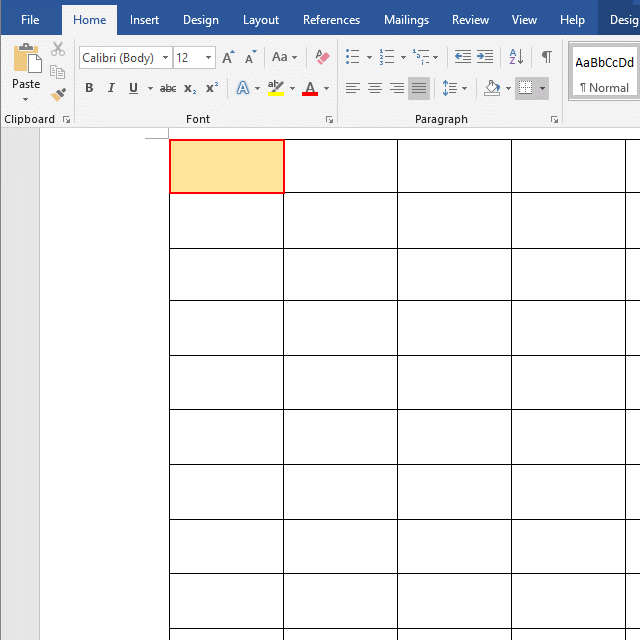The height and width of the screenshot is (640, 640).
Task: Apply subscript formatting
Action: (190, 88)
